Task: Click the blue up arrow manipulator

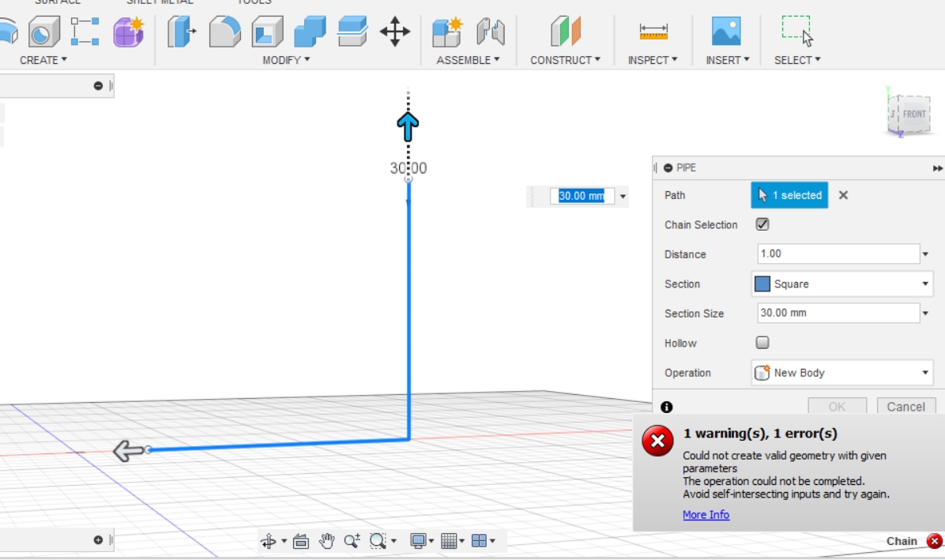Action: [408, 126]
